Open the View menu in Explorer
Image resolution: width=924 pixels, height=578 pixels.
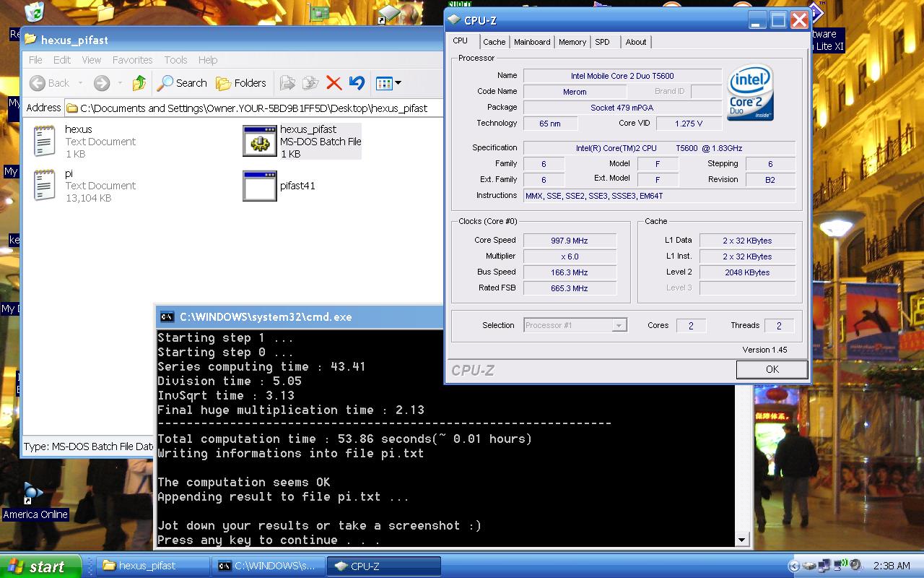tap(92, 60)
